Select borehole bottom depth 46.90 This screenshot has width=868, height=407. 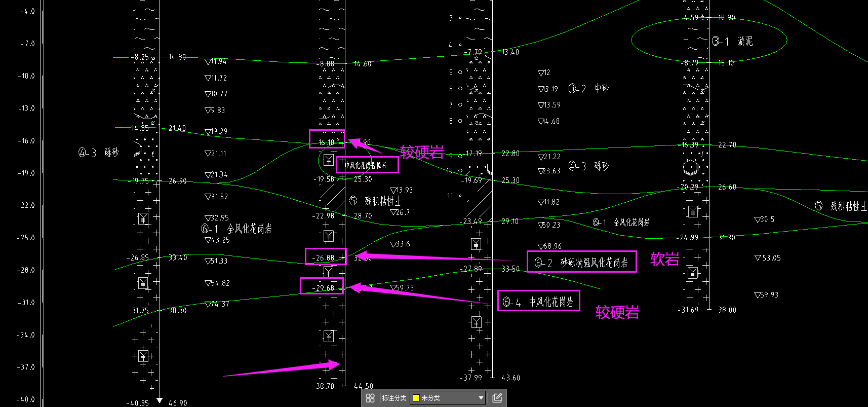click(x=178, y=403)
